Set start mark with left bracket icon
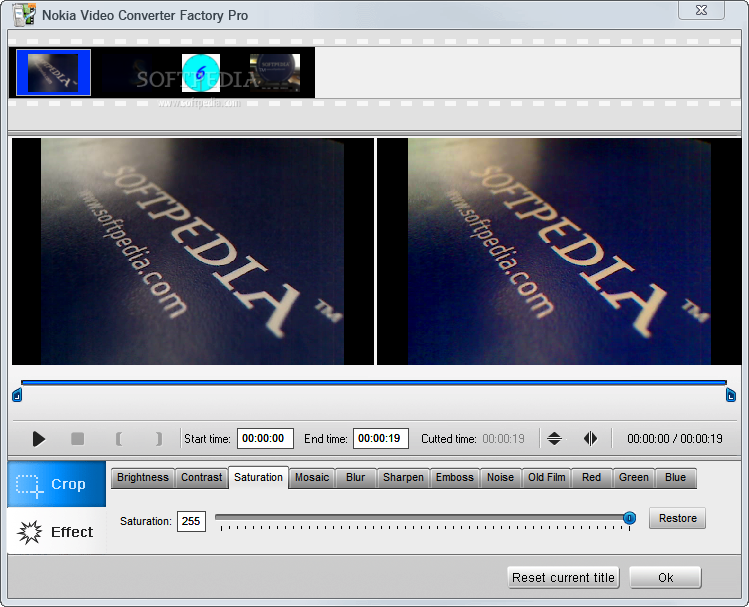 (x=119, y=438)
